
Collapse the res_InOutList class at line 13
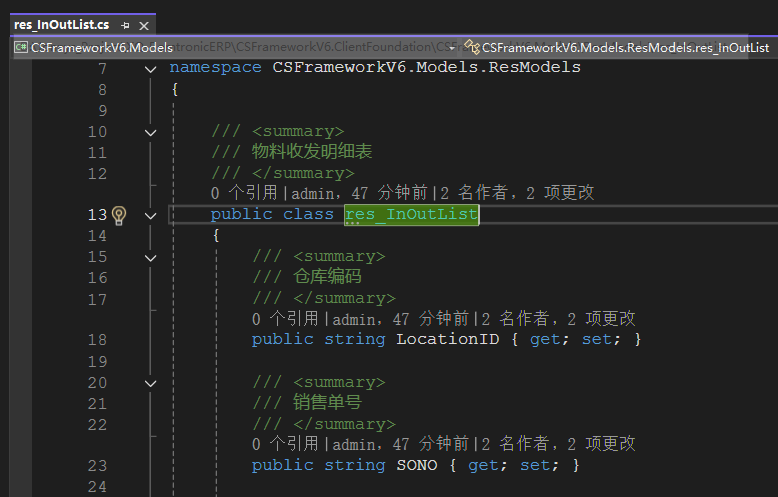click(150, 215)
